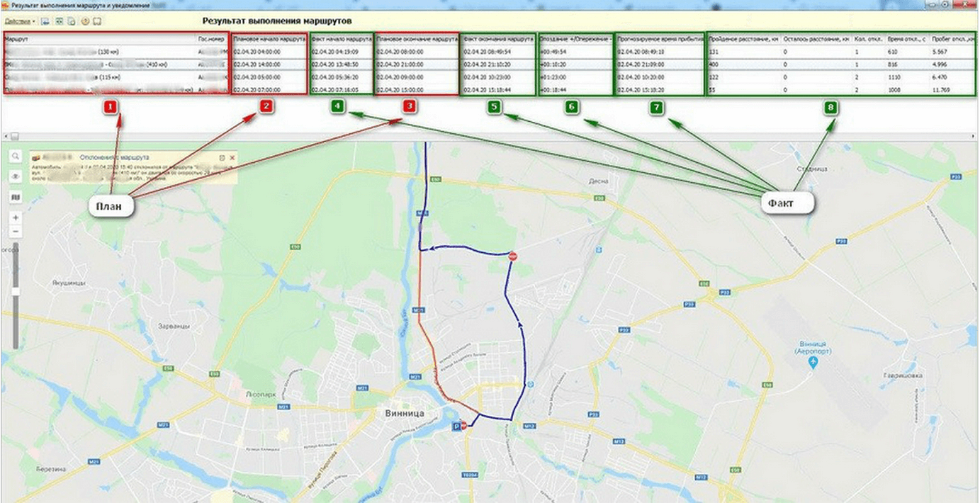
Task: Click the orange question-mark help icon in the toolbar
Action: (84, 21)
